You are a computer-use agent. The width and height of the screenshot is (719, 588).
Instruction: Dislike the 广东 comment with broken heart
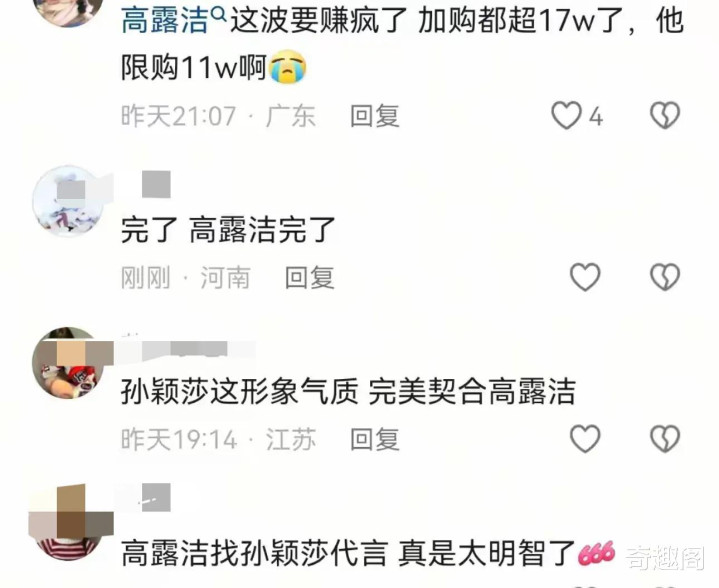(665, 115)
